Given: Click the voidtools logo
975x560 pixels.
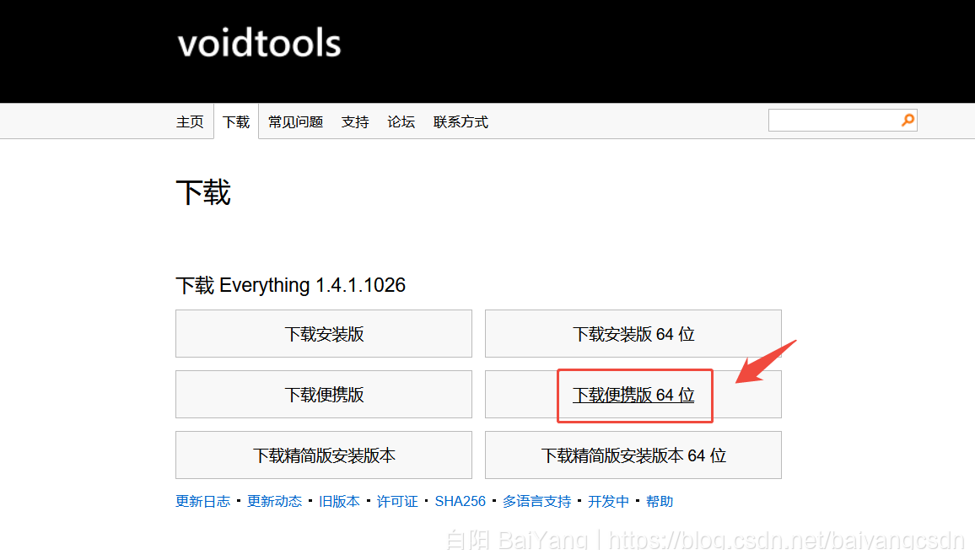Looking at the screenshot, I should (259, 44).
